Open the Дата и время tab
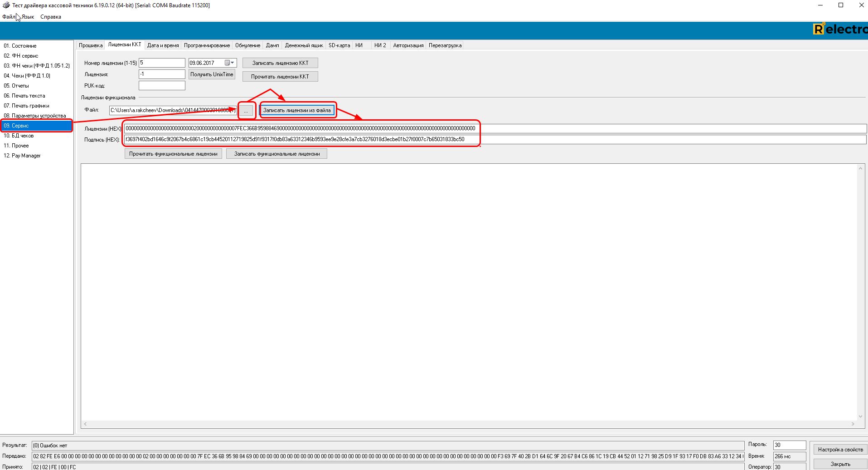This screenshot has height=470, width=868. [163, 45]
